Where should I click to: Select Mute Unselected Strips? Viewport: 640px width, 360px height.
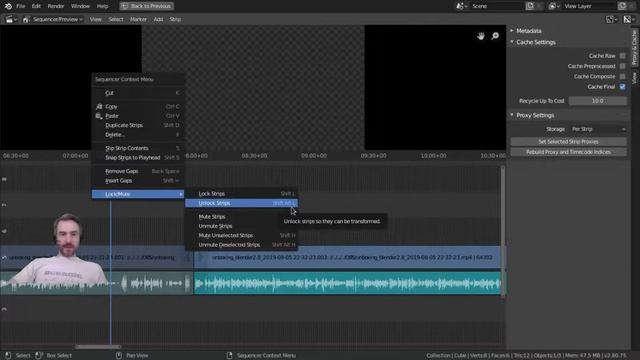(x=241, y=236)
